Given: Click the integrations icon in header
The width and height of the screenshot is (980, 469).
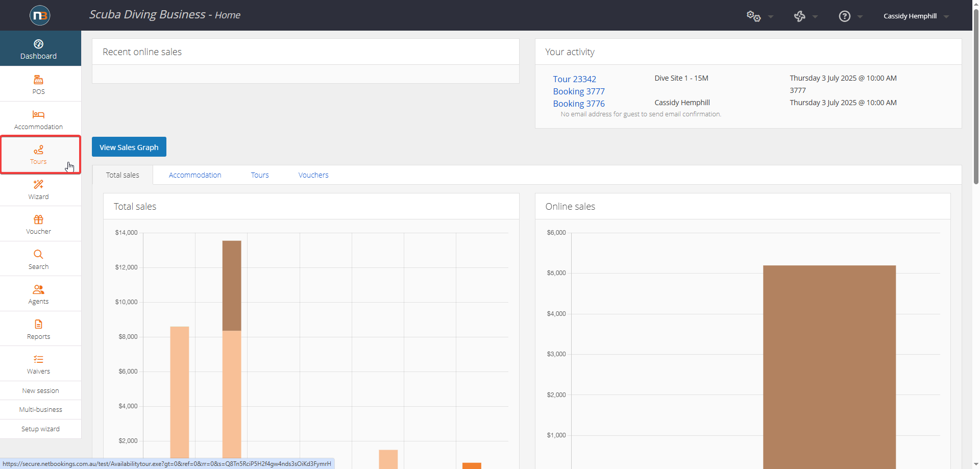Looking at the screenshot, I should point(799,16).
